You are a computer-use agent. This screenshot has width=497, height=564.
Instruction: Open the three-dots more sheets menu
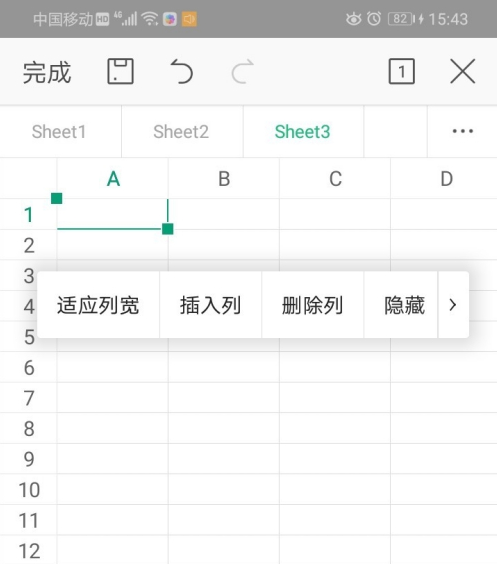(462, 131)
